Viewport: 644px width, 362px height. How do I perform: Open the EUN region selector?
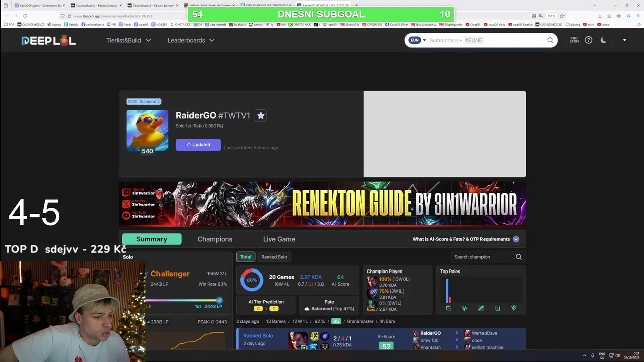point(417,40)
